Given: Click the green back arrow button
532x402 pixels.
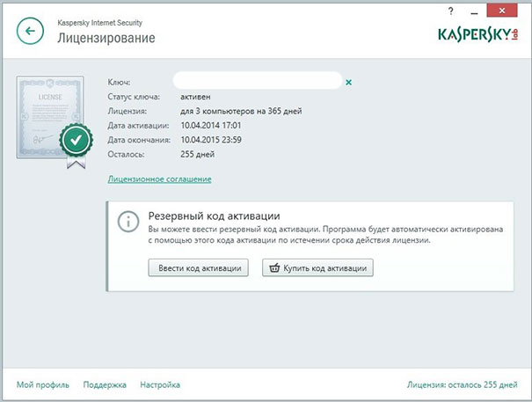Looking at the screenshot, I should (x=31, y=32).
